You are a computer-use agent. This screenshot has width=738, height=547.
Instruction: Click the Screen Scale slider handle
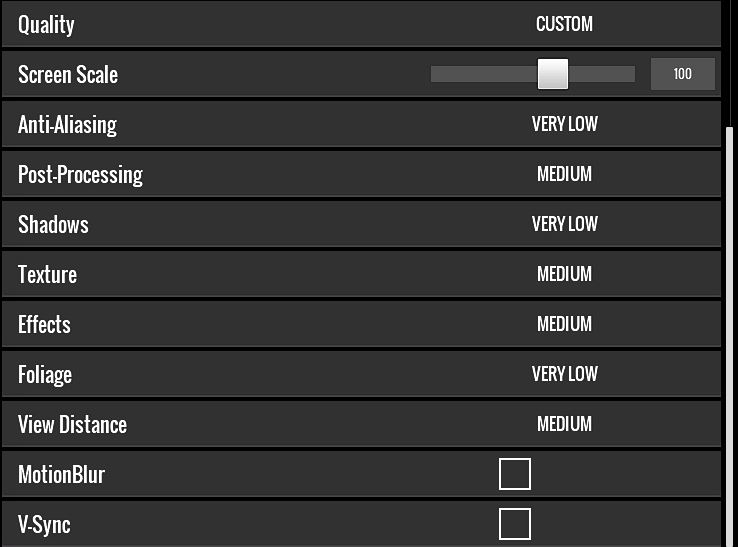[x=552, y=74]
